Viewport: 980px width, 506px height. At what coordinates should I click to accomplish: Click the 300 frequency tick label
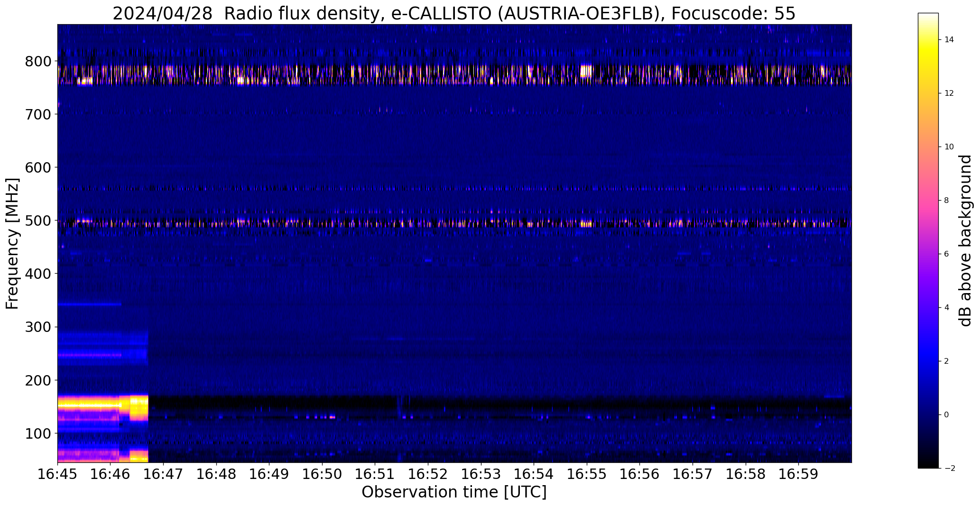[38, 327]
